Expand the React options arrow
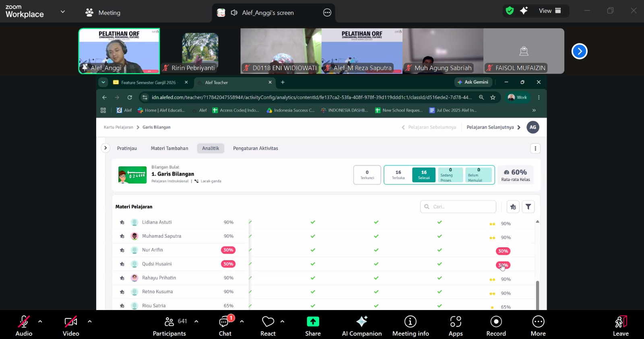The width and height of the screenshot is (644, 339). 282,321
